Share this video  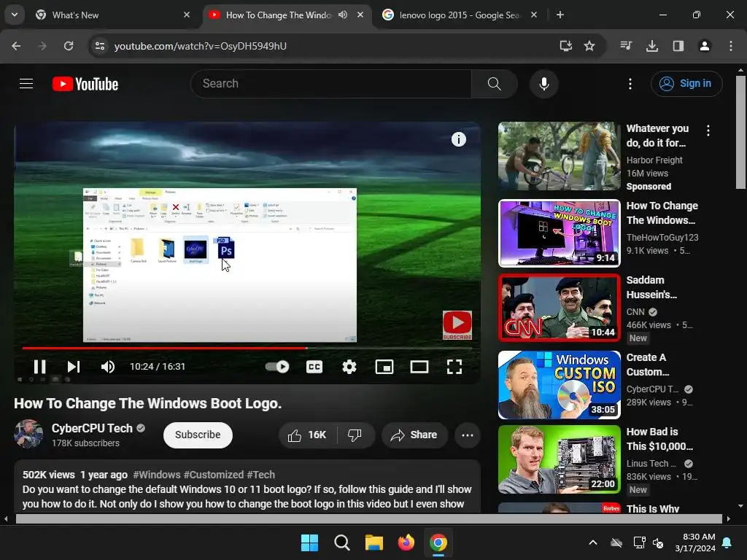pos(414,435)
